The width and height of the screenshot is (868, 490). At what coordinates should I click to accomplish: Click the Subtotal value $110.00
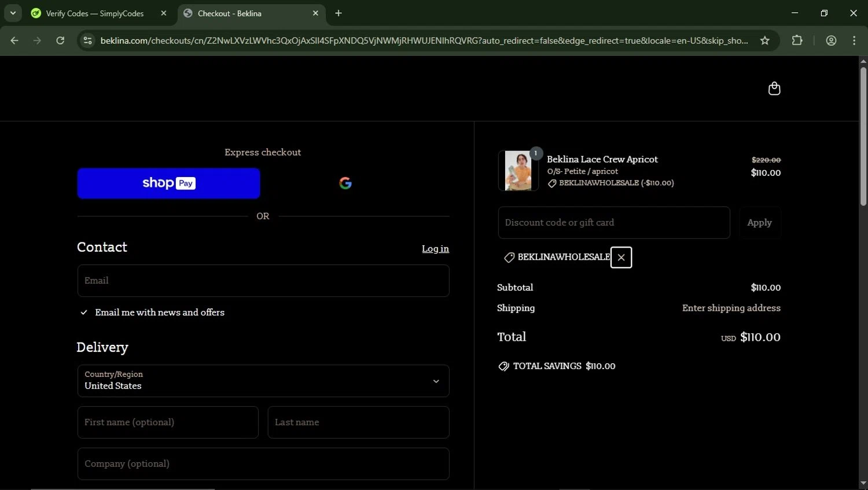(766, 288)
